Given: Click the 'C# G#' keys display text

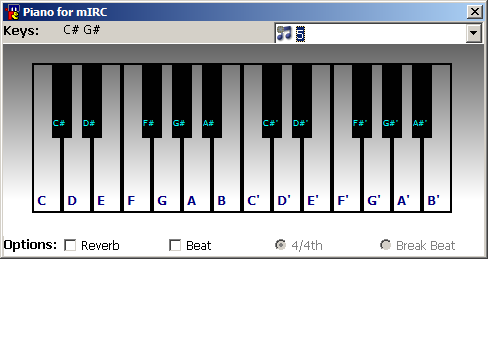Looking at the screenshot, I should tap(82, 30).
